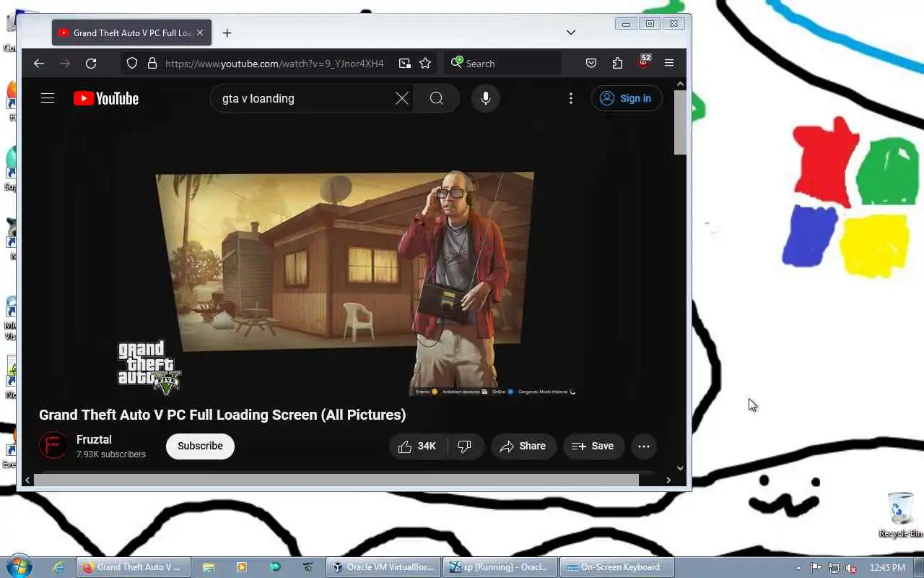Open Windows Media Player taskbar icon
Viewport: 924px width, 578px height.
coord(241,567)
